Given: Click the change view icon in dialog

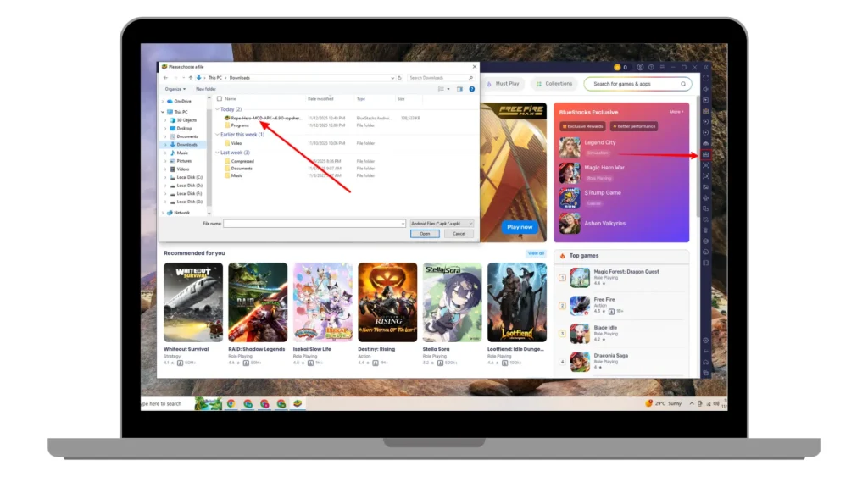Looking at the screenshot, I should pyautogui.click(x=441, y=89).
